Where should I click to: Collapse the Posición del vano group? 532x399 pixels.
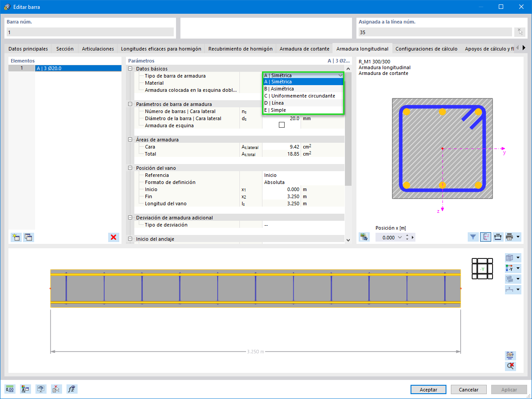130,168
